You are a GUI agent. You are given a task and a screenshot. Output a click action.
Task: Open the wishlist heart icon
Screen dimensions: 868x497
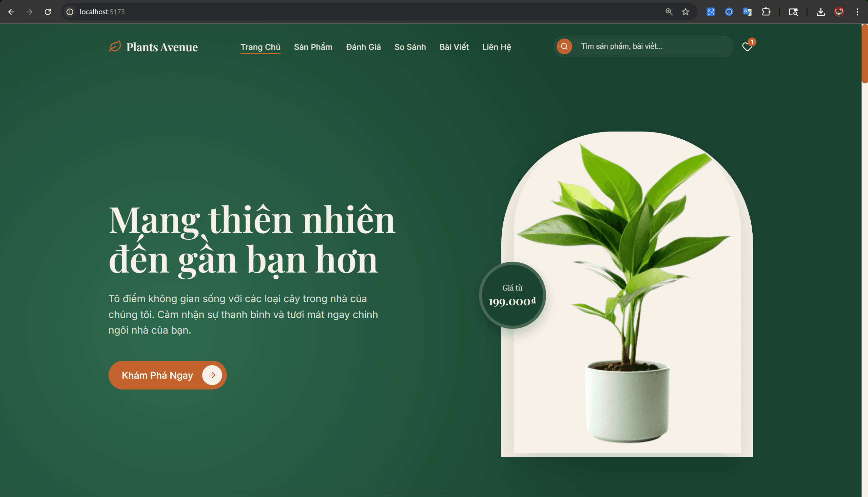coord(747,47)
